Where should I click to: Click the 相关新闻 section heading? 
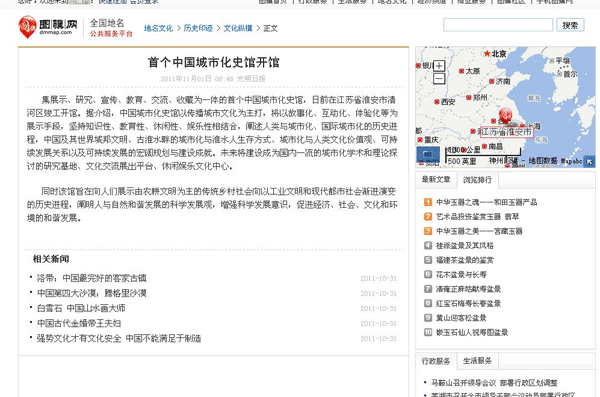51,259
